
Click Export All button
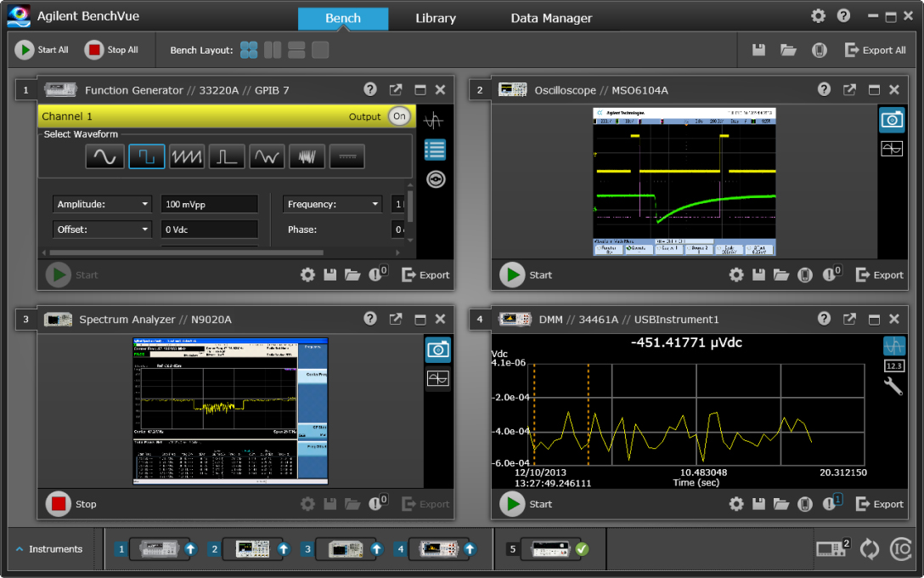tap(875, 50)
